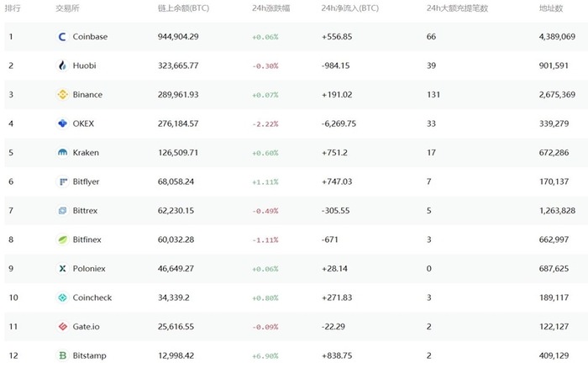Click the net inflow +556.85 value
This screenshot has width=588, height=368.
(337, 37)
